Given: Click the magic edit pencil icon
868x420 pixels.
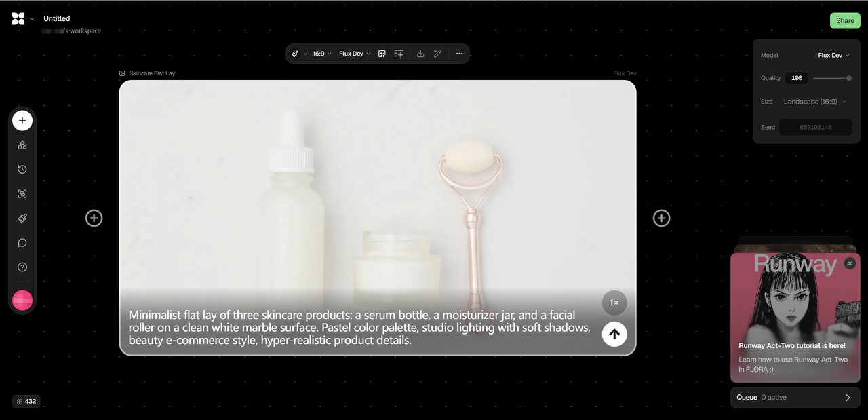Looking at the screenshot, I should (438, 54).
